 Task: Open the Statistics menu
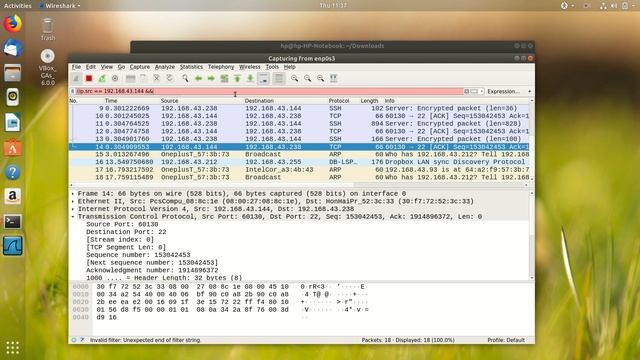click(191, 67)
